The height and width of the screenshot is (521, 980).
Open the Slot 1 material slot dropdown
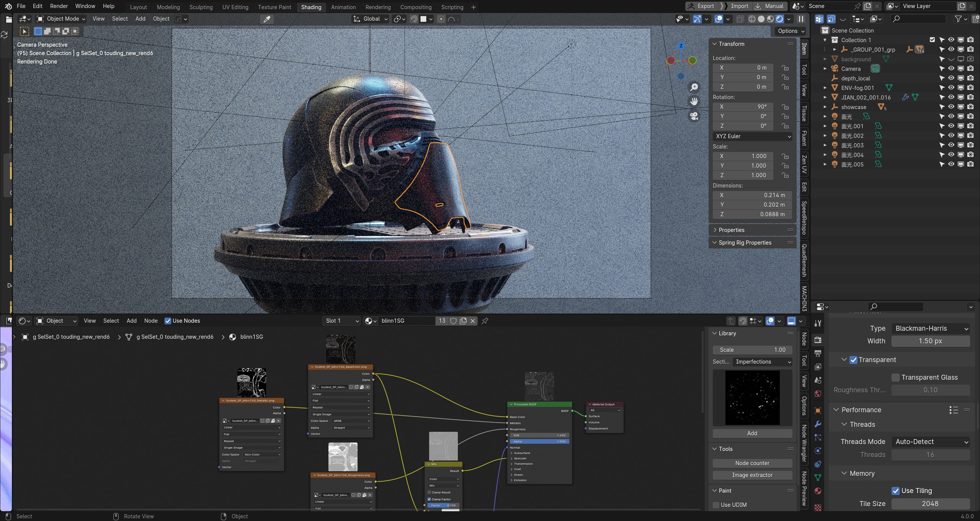[341, 321]
